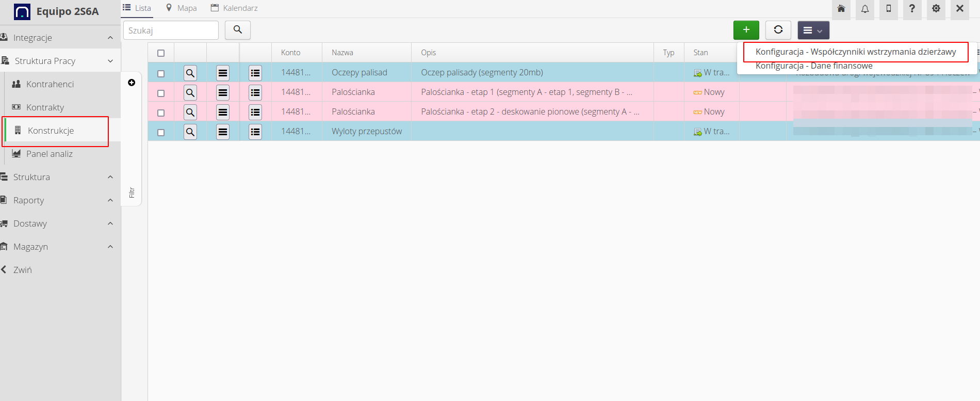Open the notifications bell icon
The image size is (980, 401).
tap(865, 9)
